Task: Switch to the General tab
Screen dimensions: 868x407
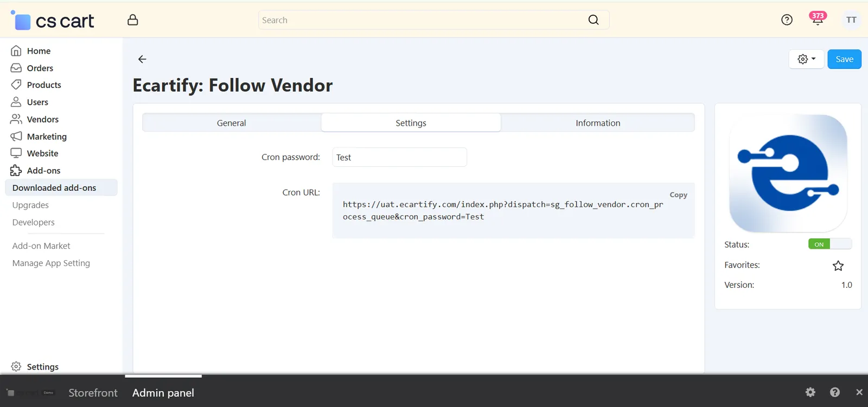Action: point(232,123)
